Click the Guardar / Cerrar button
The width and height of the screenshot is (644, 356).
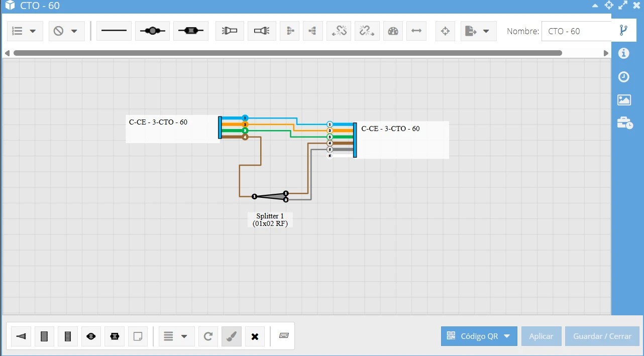602,336
